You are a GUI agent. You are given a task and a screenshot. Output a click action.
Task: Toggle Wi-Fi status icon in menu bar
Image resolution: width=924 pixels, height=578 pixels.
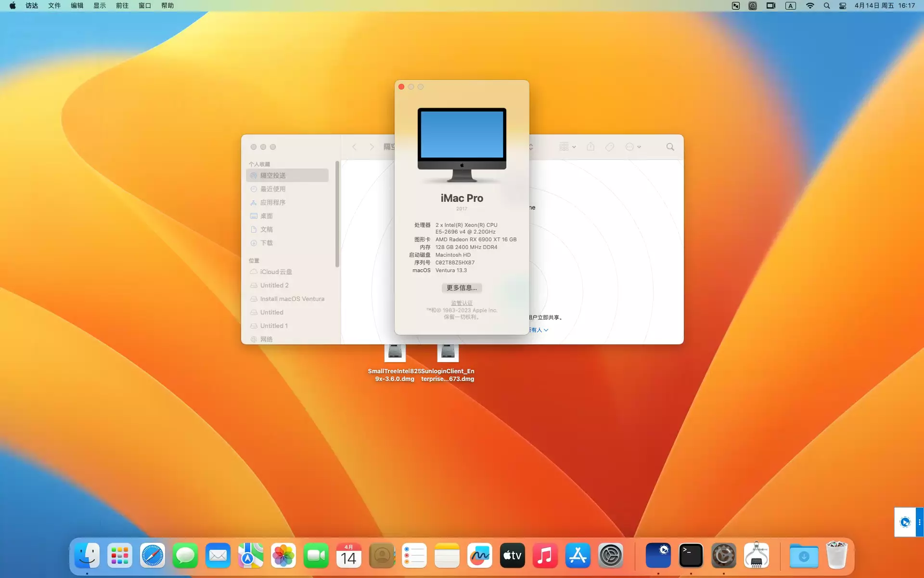pos(810,6)
